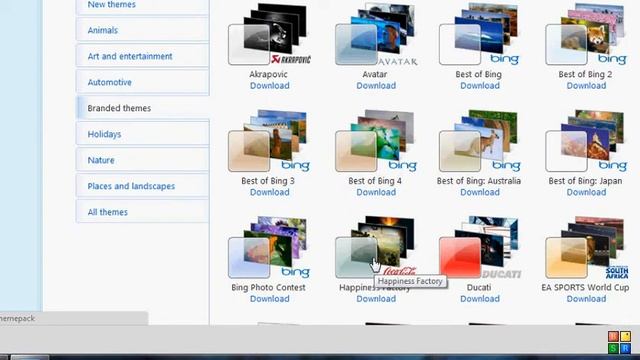
Task: Click the Ducati theme name
Action: pos(479,287)
